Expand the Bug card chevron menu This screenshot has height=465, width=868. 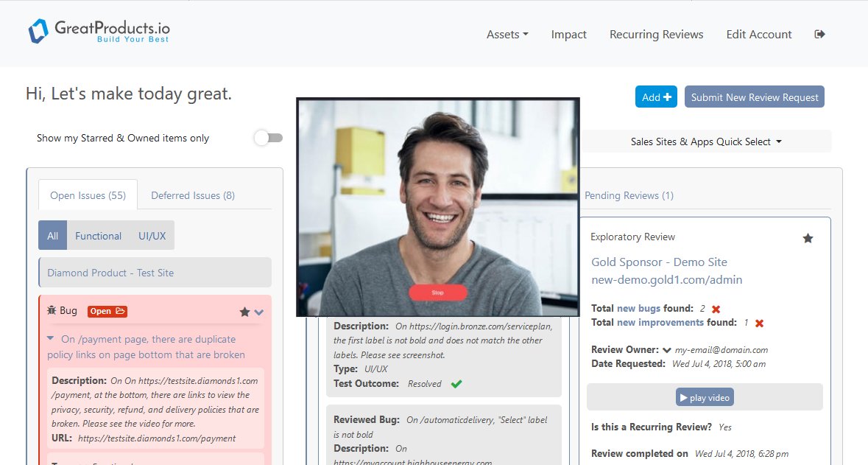coord(258,312)
